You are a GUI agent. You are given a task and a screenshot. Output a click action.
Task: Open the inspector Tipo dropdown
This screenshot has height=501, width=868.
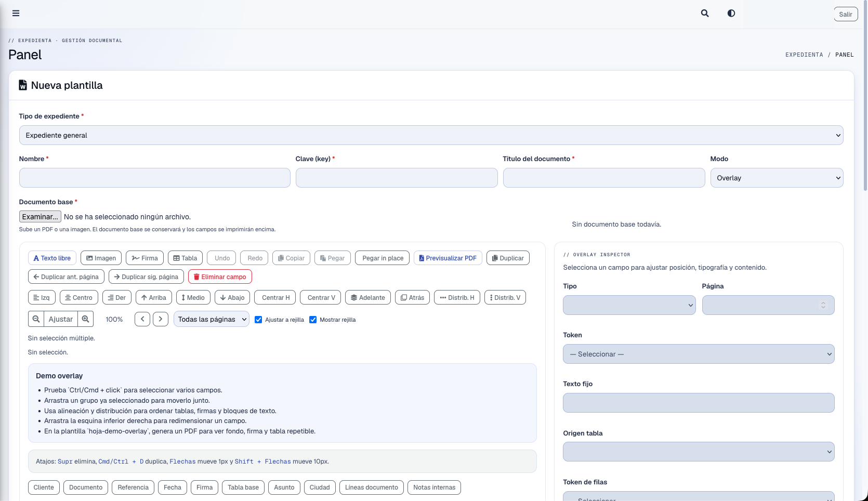point(629,305)
